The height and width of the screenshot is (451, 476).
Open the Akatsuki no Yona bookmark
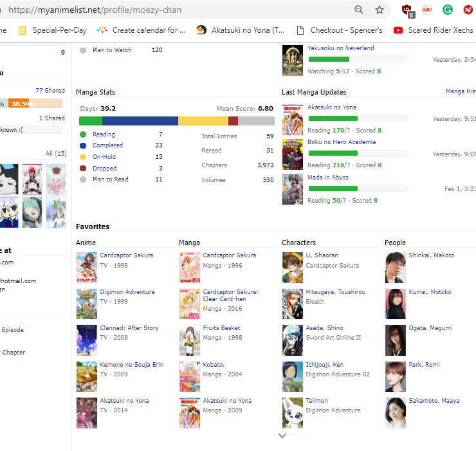[x=240, y=30]
